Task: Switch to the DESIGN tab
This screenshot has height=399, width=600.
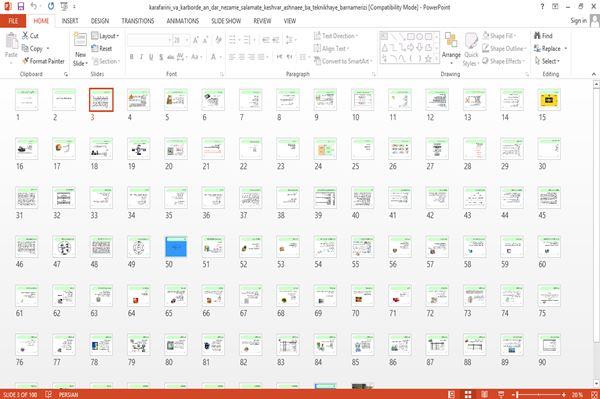Action: tap(100, 21)
